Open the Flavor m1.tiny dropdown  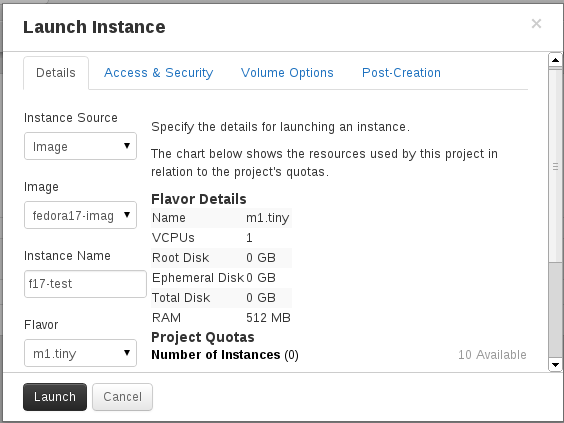(x=80, y=353)
